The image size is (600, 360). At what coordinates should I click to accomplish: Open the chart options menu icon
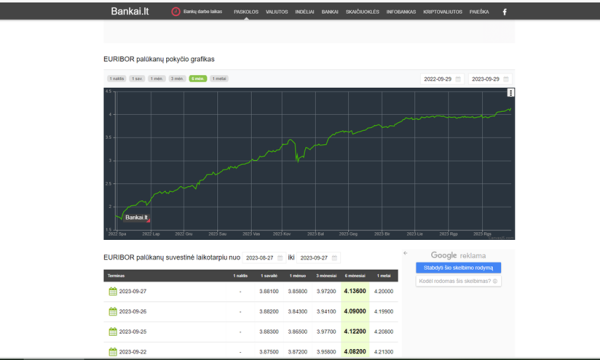(x=510, y=93)
